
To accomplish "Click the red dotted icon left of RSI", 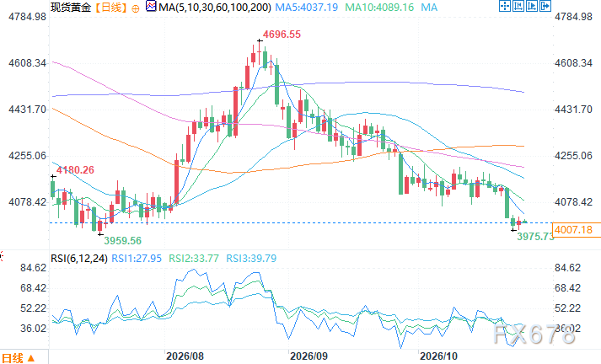I will tap(1, 256).
